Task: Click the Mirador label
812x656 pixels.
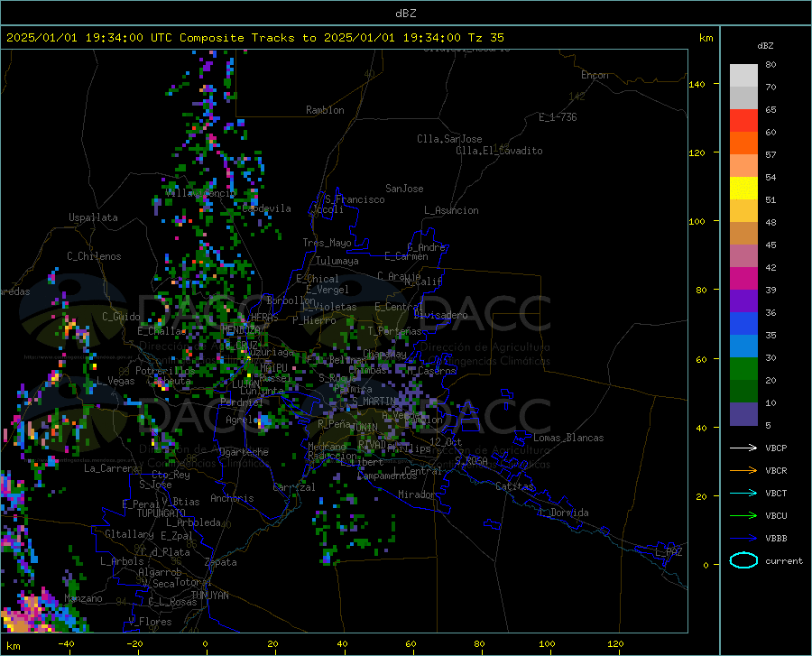Action: pyautogui.click(x=417, y=494)
